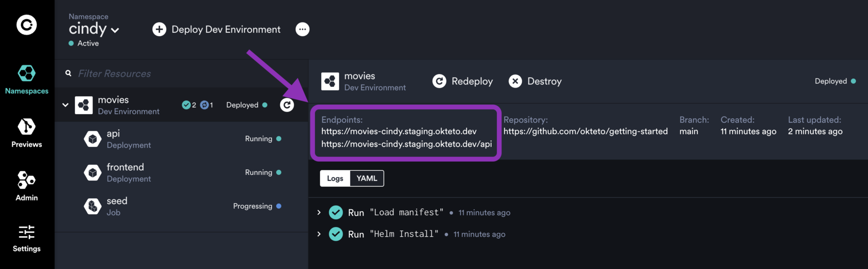Click the frontend deployment hexagon icon
The image size is (868, 269).
tap(92, 173)
